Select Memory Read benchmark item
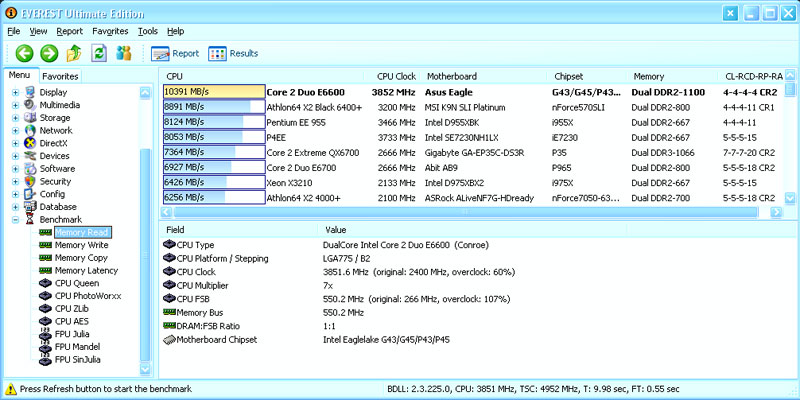Screen dimensions: 800x400 tap(83, 233)
